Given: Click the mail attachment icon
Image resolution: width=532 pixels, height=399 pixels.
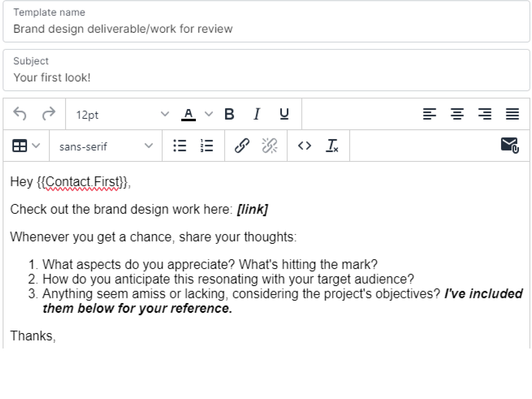Looking at the screenshot, I should click(510, 145).
